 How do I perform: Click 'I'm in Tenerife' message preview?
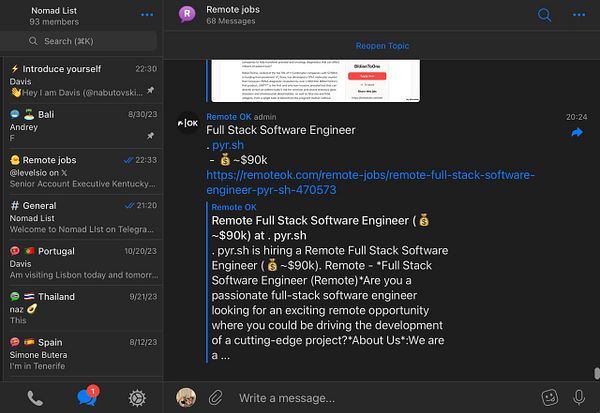[x=37, y=366]
